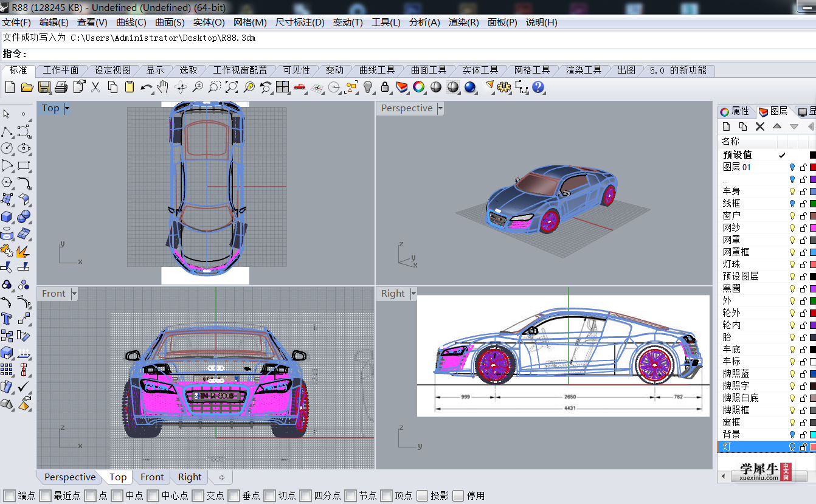Move layer up with the triangle icon
The width and height of the screenshot is (816, 504).
(x=777, y=126)
